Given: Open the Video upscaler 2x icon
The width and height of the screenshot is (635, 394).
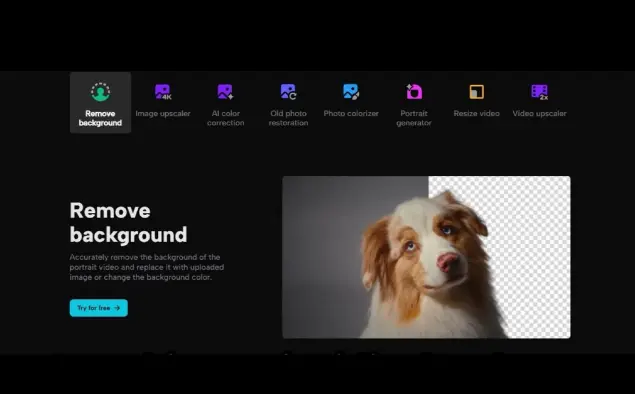Looking at the screenshot, I should pos(539,92).
